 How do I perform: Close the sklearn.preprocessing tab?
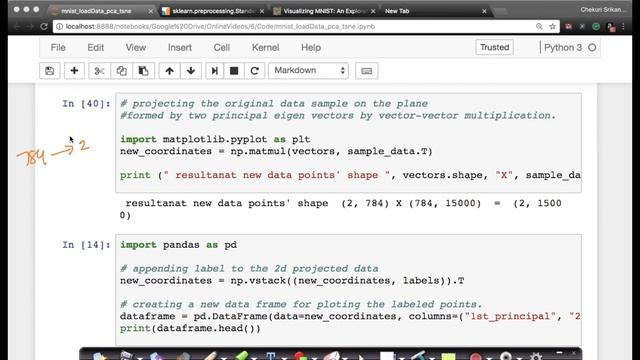point(262,11)
